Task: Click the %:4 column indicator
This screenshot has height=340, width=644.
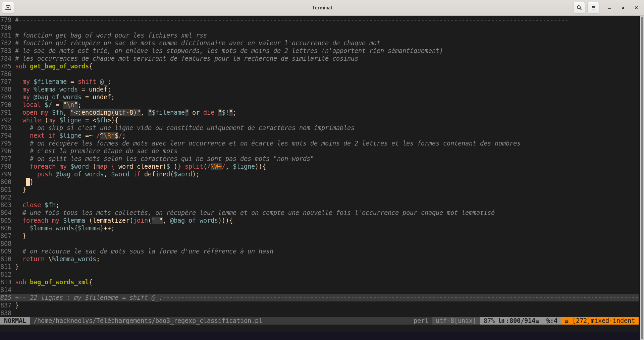Action: point(552,321)
